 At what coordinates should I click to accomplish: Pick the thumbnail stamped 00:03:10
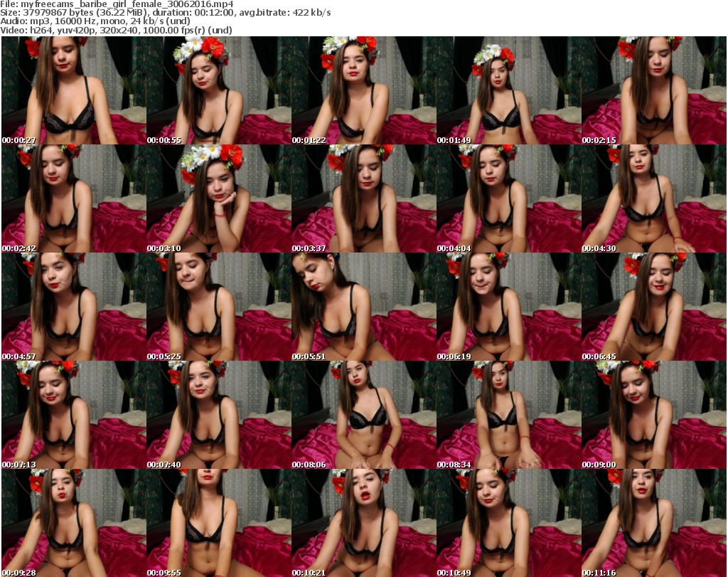pos(219,198)
